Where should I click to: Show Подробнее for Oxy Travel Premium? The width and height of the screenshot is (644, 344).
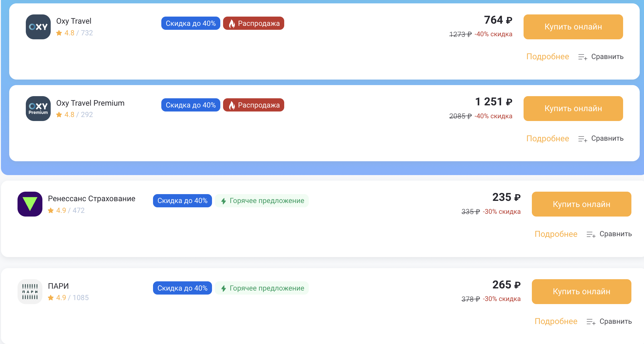click(548, 139)
